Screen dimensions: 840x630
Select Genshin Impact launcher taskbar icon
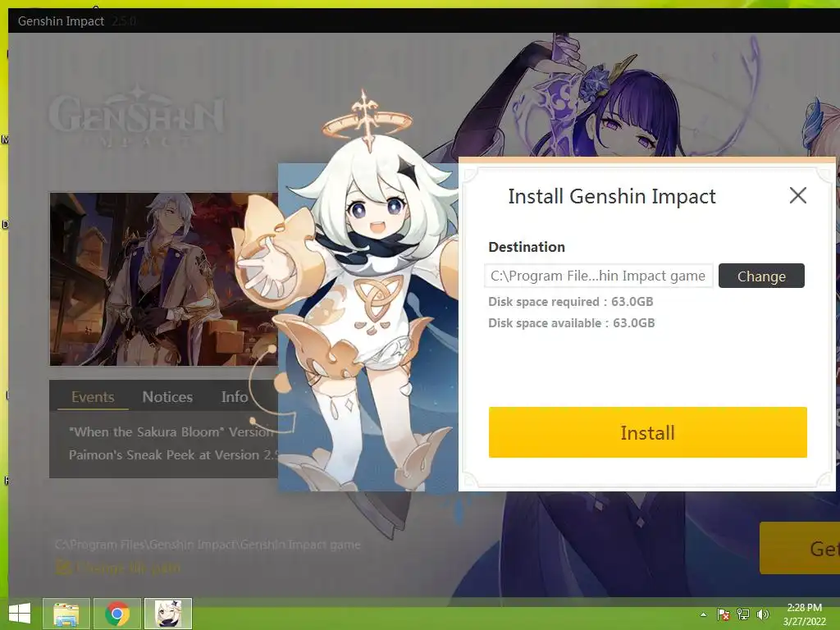coord(167,614)
